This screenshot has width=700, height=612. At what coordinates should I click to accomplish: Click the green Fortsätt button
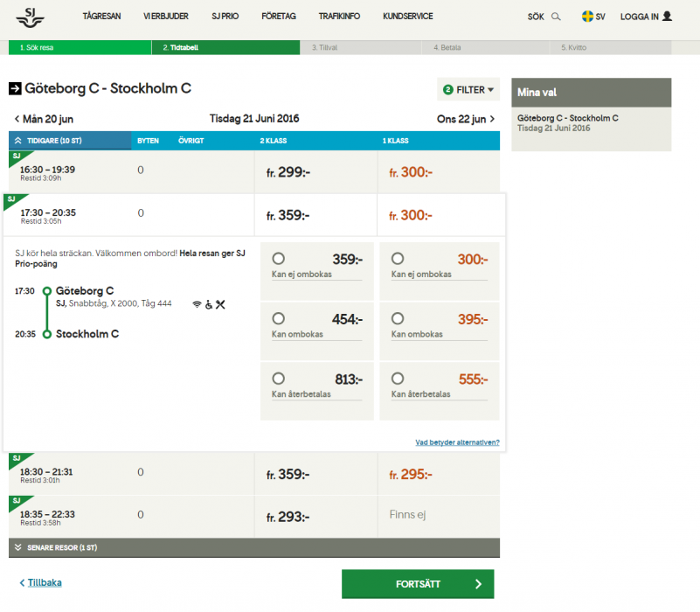pyautogui.click(x=418, y=584)
